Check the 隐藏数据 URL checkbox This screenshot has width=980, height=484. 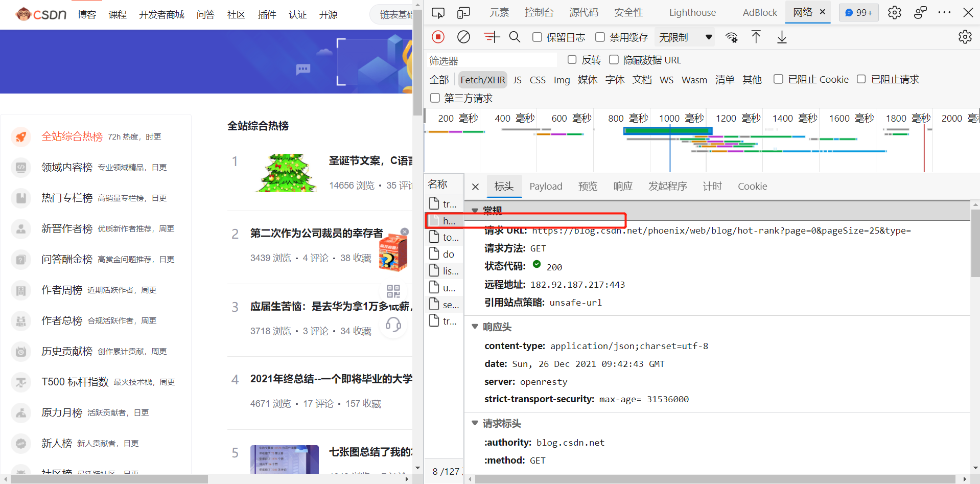point(614,60)
